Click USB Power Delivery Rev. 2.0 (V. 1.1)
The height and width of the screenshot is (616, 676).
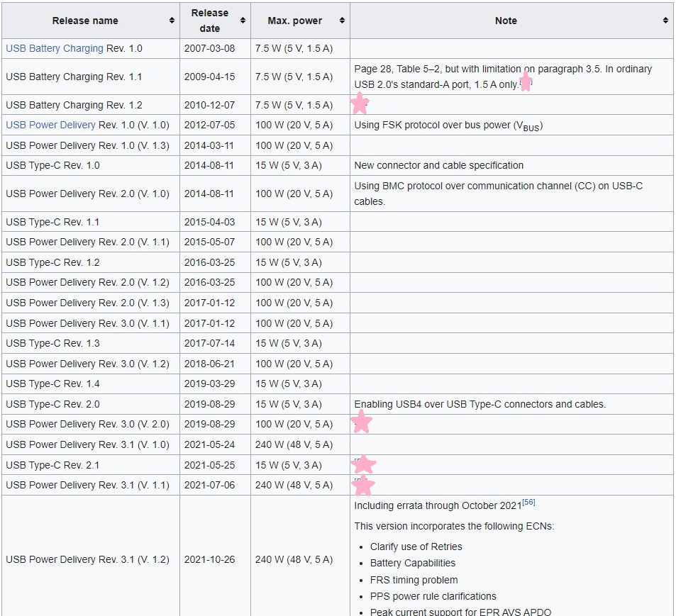pyautogui.click(x=87, y=242)
